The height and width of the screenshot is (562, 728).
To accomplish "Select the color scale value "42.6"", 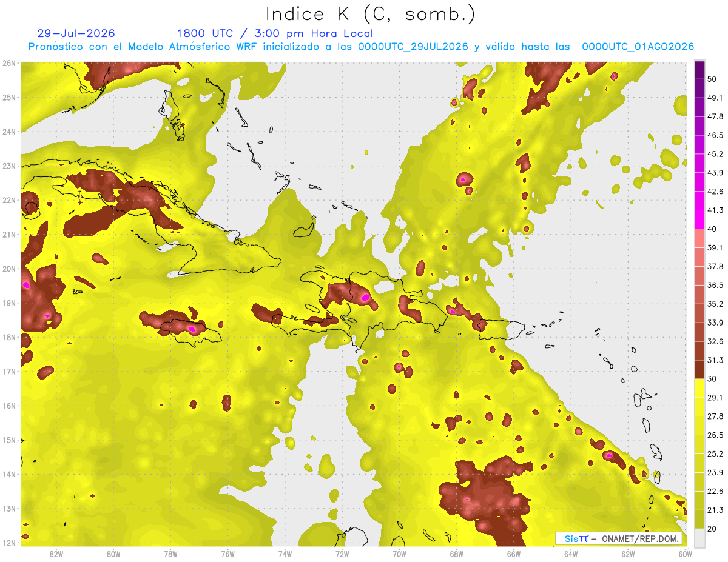I will pyautogui.click(x=715, y=192).
